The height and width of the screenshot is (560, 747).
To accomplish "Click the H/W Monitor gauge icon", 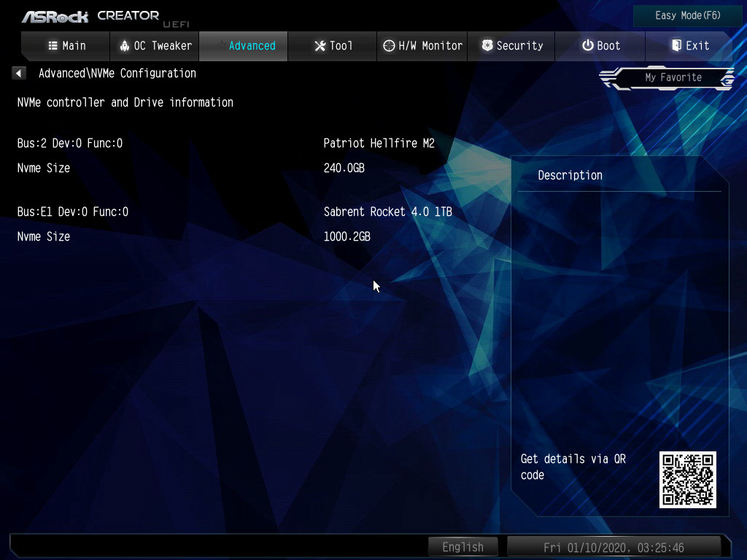I will tap(389, 46).
